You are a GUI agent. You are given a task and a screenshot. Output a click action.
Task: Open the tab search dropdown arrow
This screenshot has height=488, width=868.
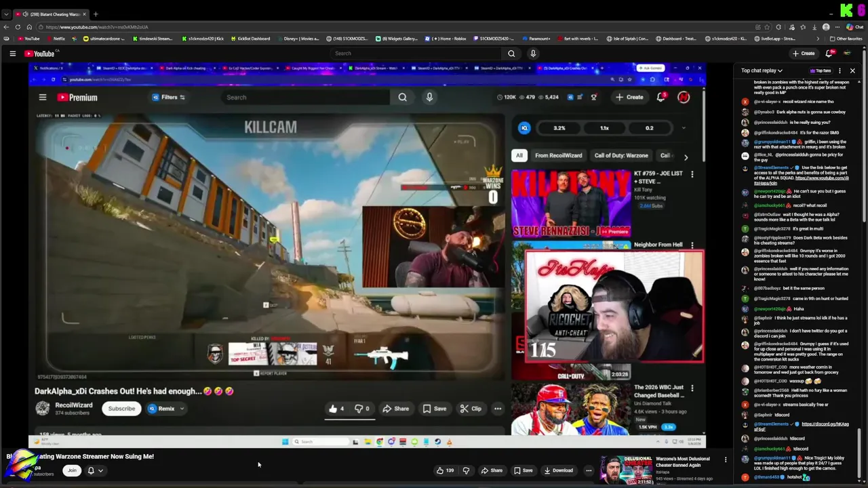pyautogui.click(x=6, y=14)
